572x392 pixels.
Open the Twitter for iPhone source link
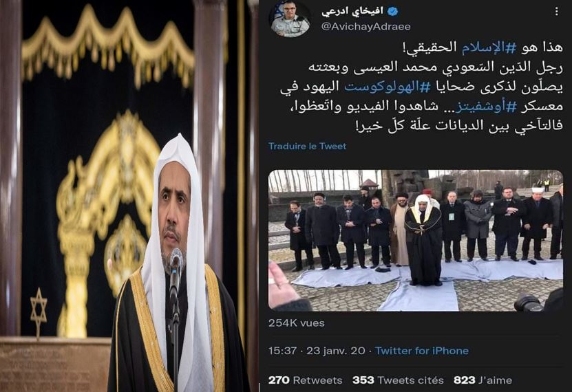[422, 351]
